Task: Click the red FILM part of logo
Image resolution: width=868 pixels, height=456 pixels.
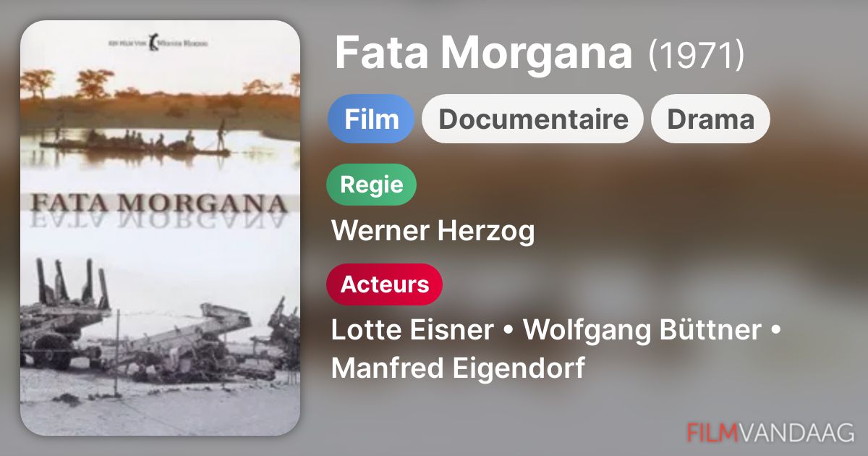Action: 712,432
